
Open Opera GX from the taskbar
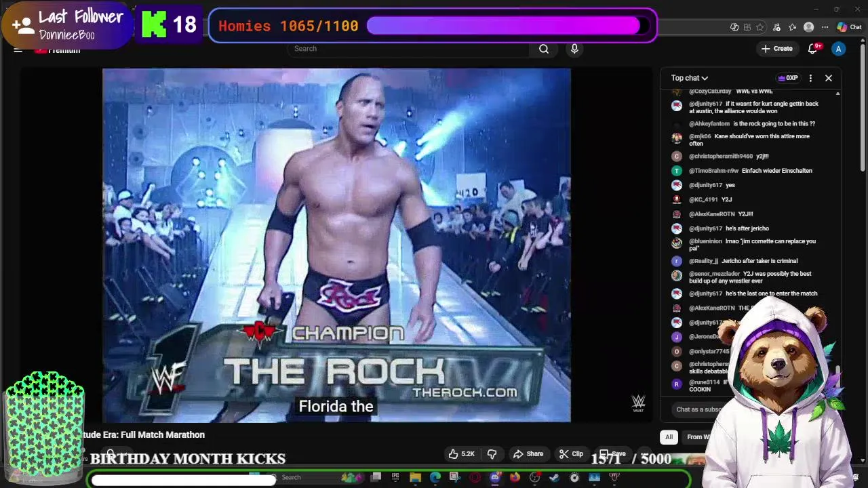coord(475,477)
